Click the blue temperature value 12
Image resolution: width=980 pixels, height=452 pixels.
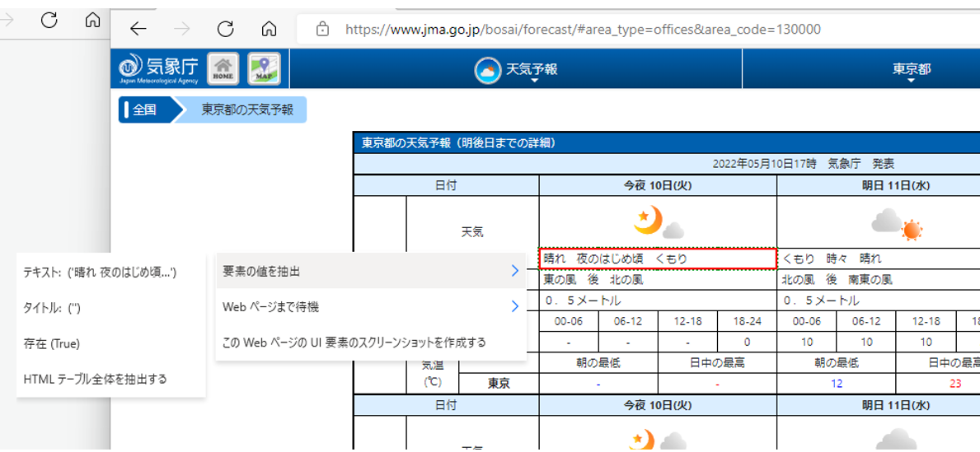837,384
